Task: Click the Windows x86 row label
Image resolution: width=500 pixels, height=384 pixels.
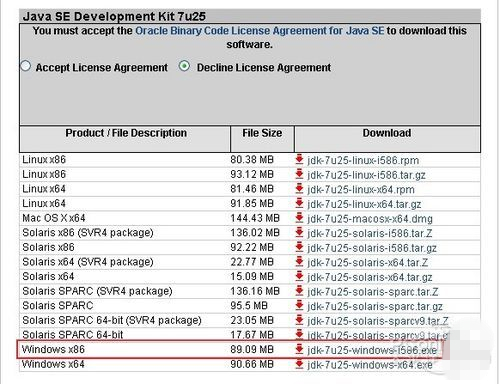Action: point(53,349)
